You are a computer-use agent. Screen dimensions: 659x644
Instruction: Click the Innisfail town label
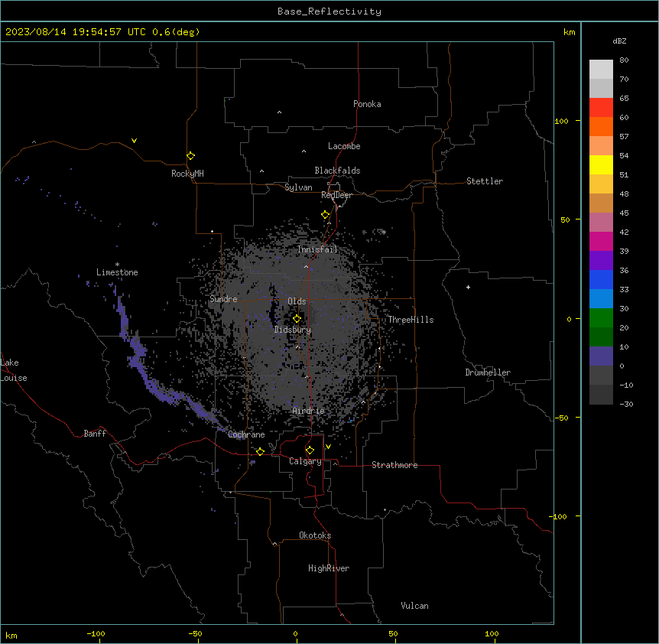click(x=317, y=249)
